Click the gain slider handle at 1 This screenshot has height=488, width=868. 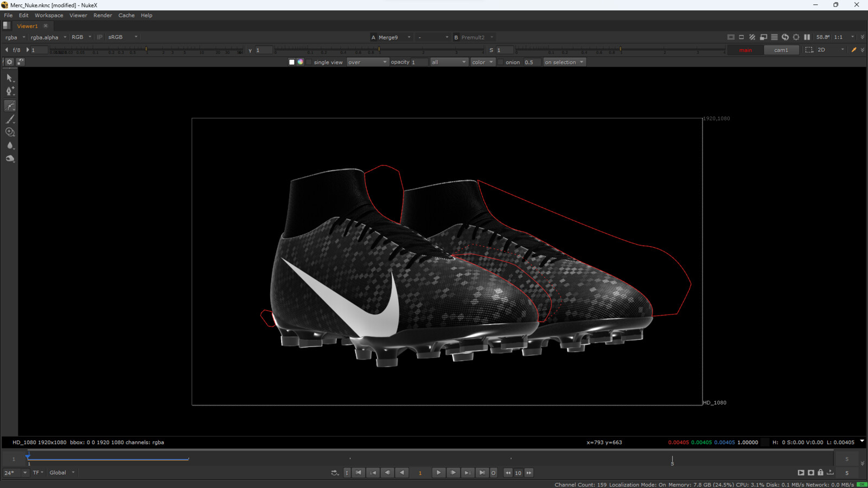pos(146,50)
